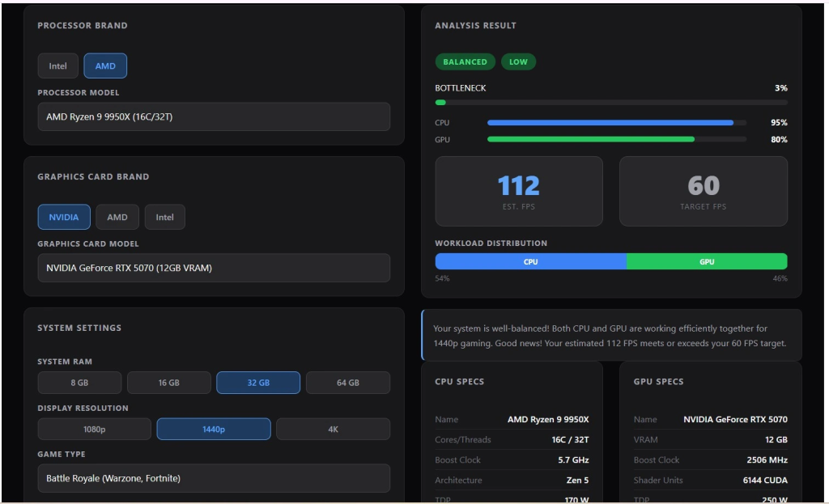Viewport: 829px width, 504px height.
Task: Open the Processor Model dropdown
Action: (214, 116)
